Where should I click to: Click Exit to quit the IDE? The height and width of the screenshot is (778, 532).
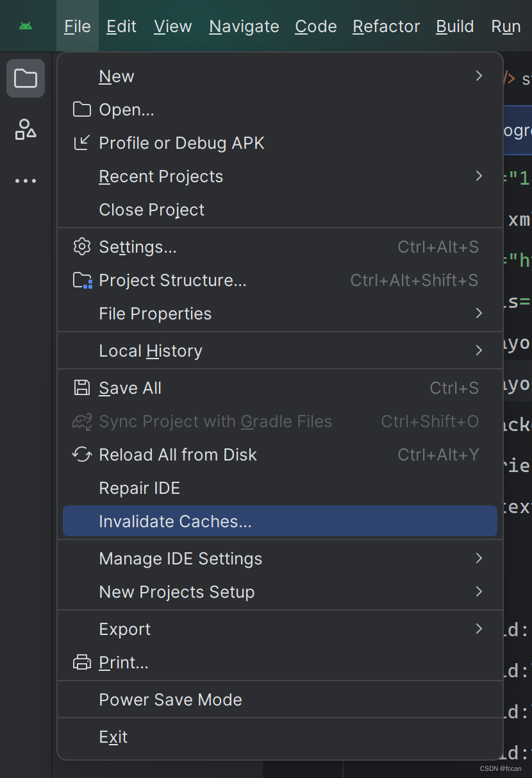pos(113,737)
